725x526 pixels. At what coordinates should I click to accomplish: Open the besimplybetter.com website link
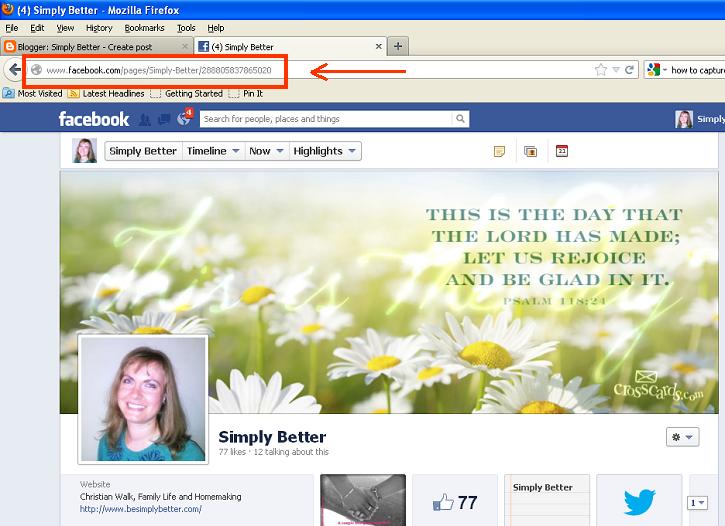pos(141,509)
